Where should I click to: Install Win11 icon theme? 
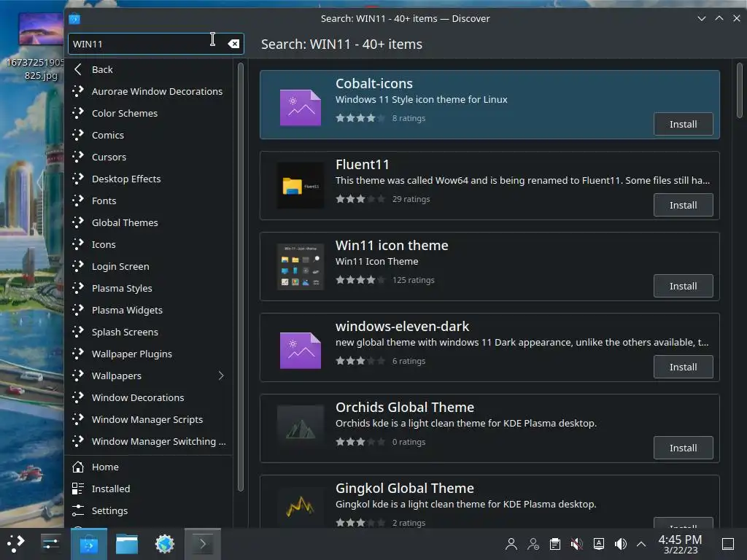point(683,286)
